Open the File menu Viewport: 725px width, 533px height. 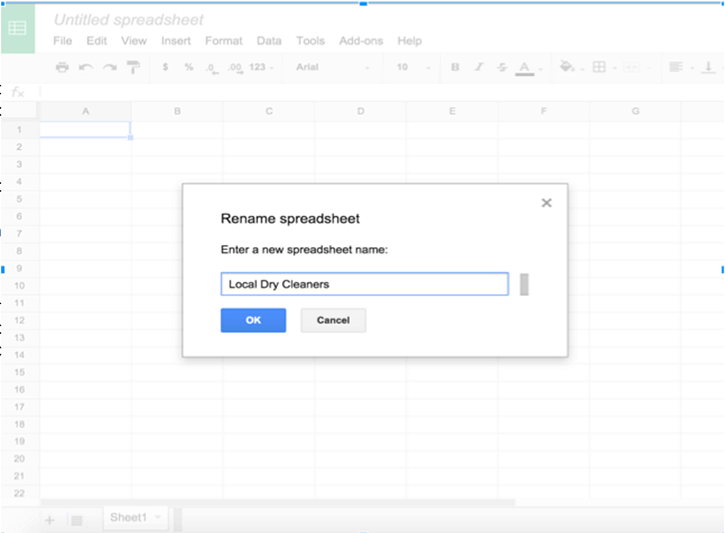coord(62,41)
